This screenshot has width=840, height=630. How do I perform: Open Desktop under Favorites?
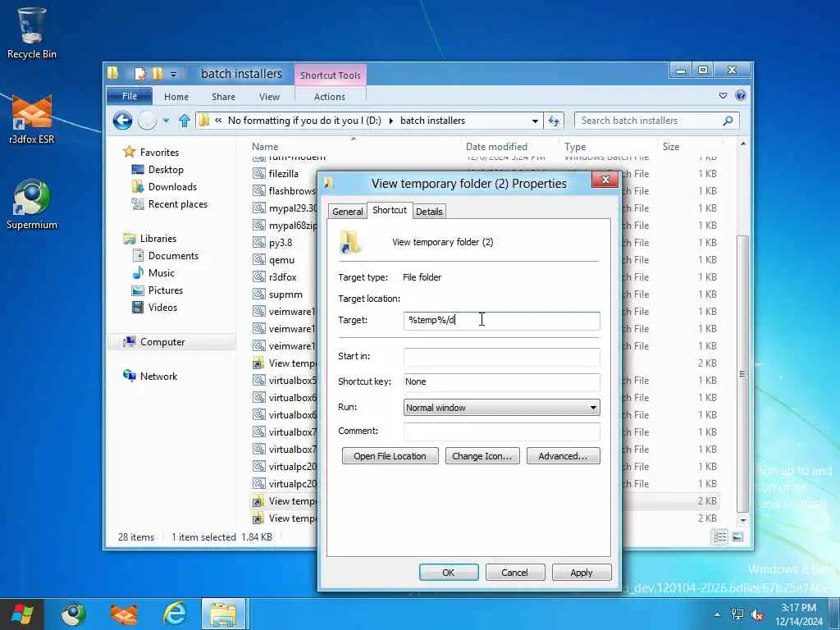(x=166, y=170)
